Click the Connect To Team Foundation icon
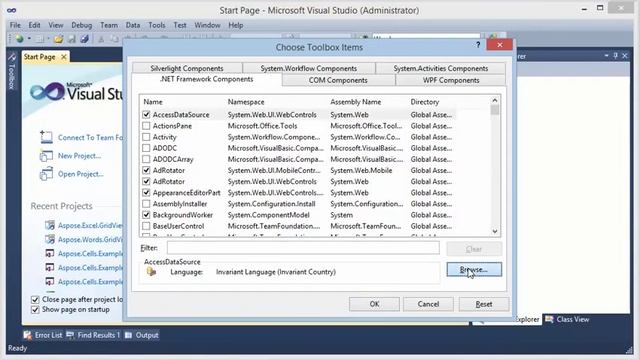This screenshot has height=360, width=640. coord(47,137)
